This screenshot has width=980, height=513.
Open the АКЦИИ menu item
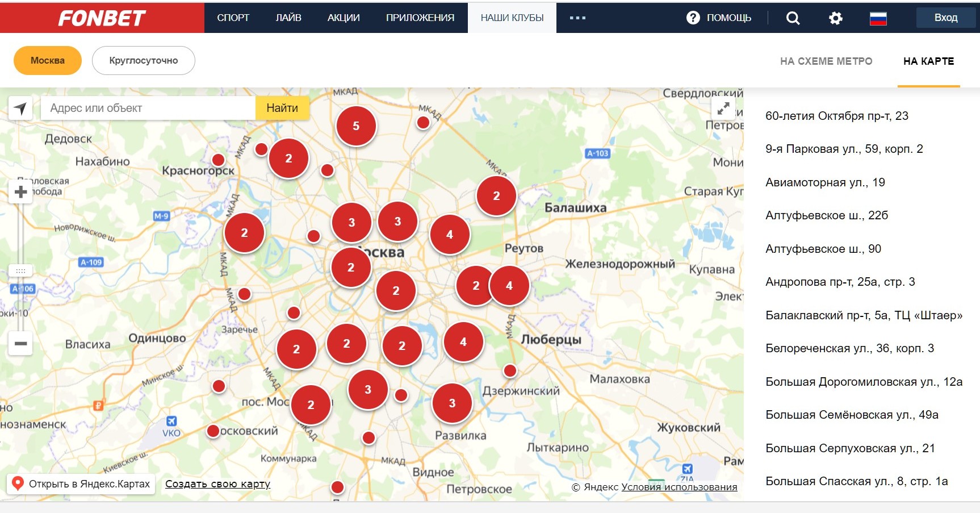344,18
